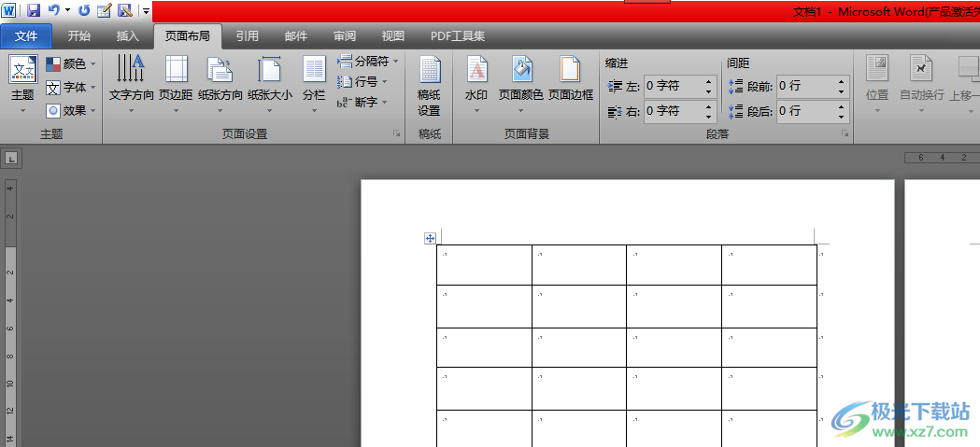Switch to the 插入 insert tab
This screenshot has height=447, width=980.
[x=127, y=36]
